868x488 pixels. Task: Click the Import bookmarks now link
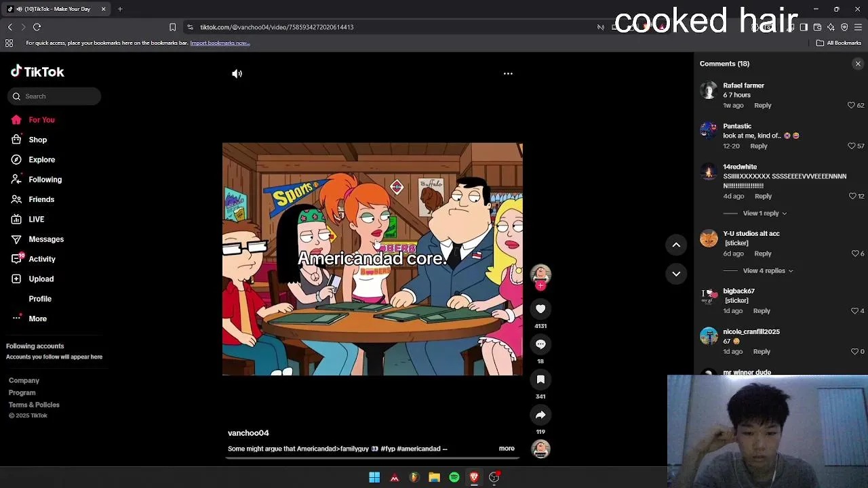[220, 43]
